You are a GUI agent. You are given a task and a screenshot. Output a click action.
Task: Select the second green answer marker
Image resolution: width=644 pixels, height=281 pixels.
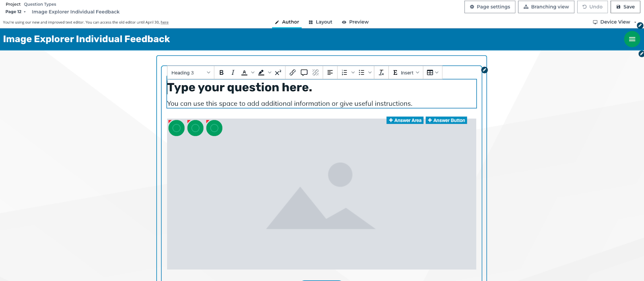(195, 128)
